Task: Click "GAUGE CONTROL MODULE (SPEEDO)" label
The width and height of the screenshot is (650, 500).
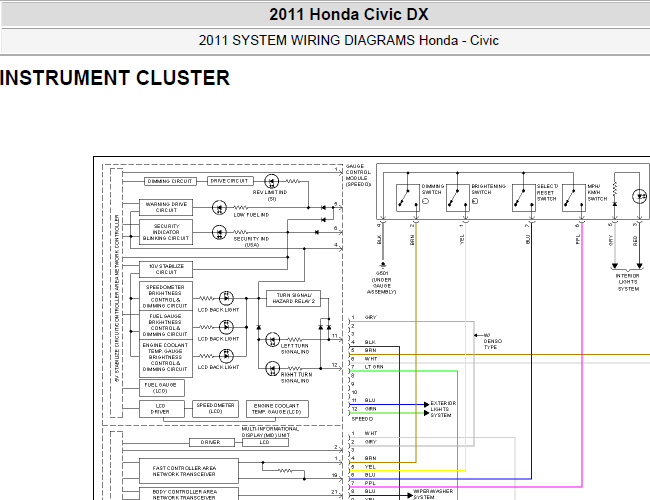Action: (x=358, y=175)
